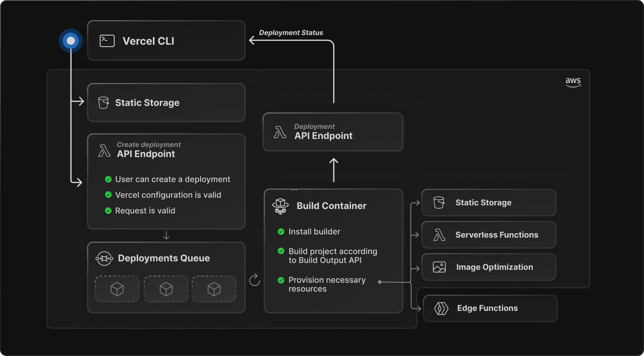Click the aws logo
The image size is (644, 356).
click(x=573, y=82)
